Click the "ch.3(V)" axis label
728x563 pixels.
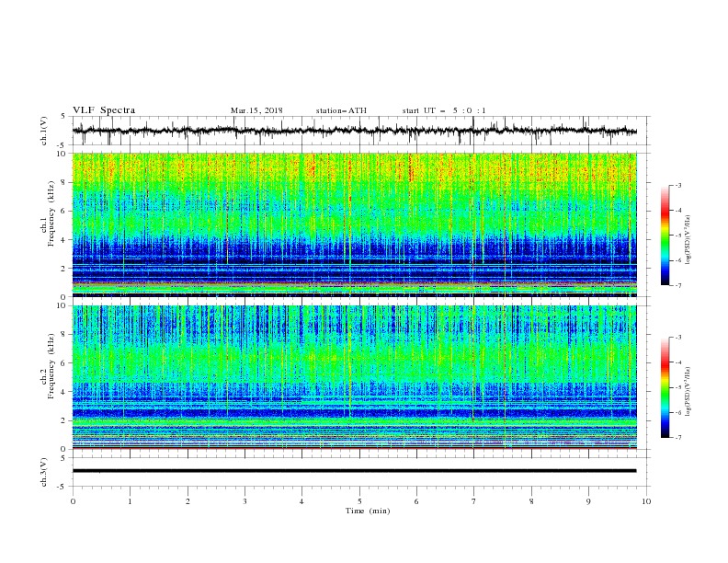(44, 472)
